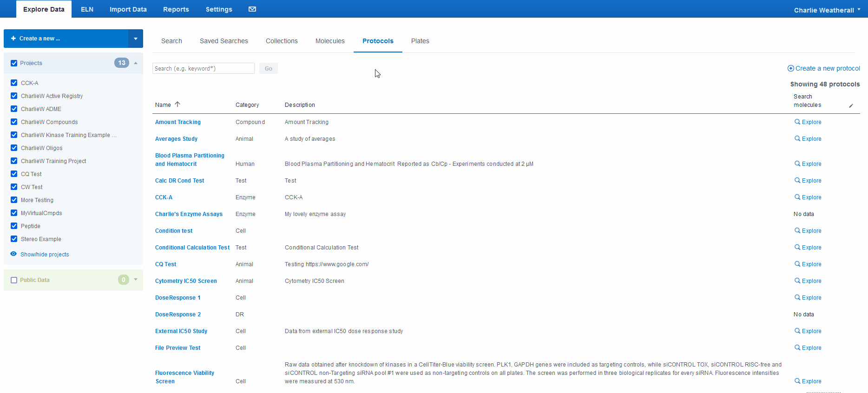Screen dimensions: 868x393
Task: Open the Import Data menu
Action: [x=128, y=9]
